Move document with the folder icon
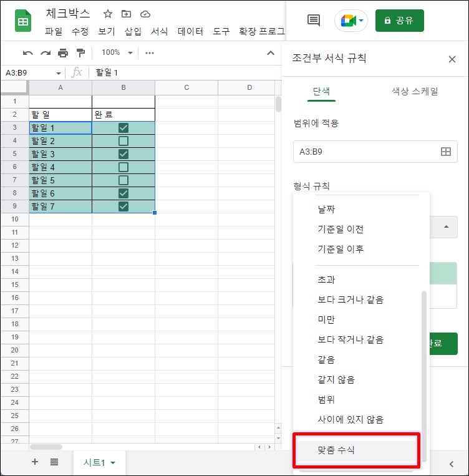 [x=126, y=14]
